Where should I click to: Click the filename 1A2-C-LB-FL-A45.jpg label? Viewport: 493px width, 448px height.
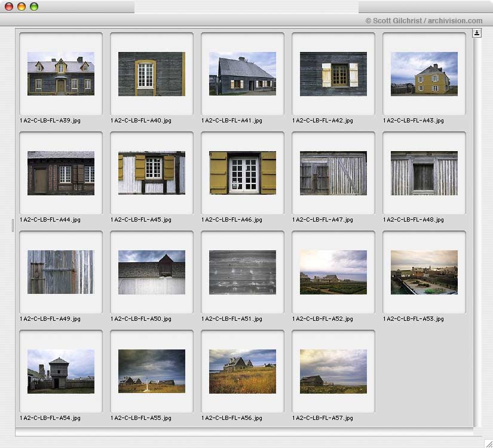coord(141,220)
